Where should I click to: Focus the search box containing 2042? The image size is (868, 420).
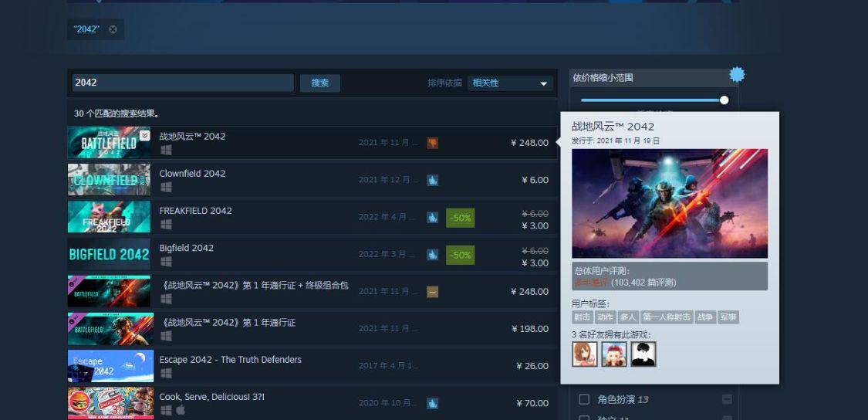click(183, 83)
